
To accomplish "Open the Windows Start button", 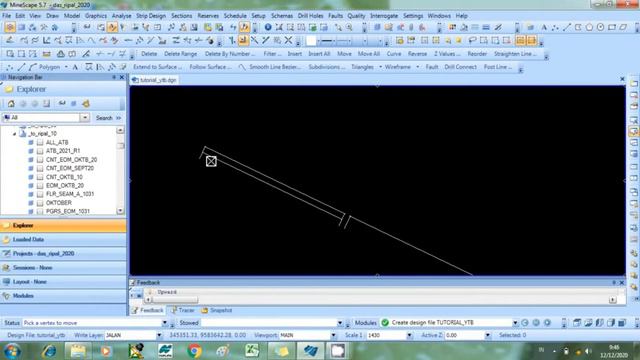I will click(12, 351).
